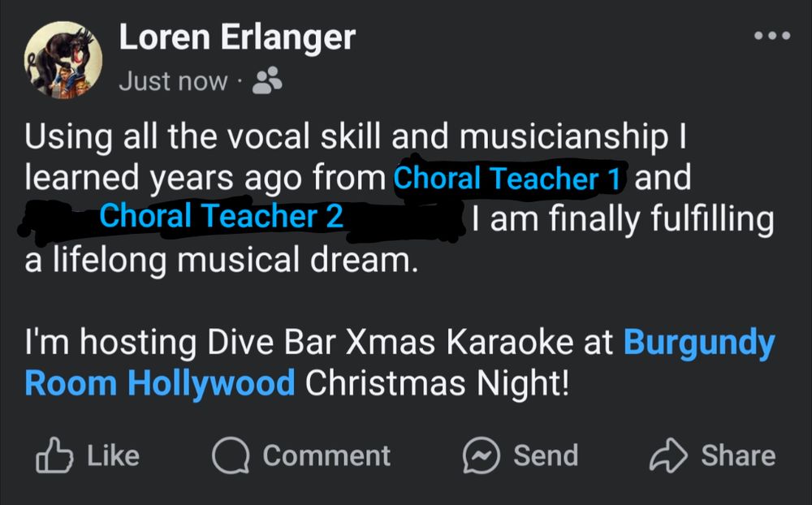Viewport: 812px width, 505px height.
Task: Click the "Just now" timestamp
Action: pos(173,81)
